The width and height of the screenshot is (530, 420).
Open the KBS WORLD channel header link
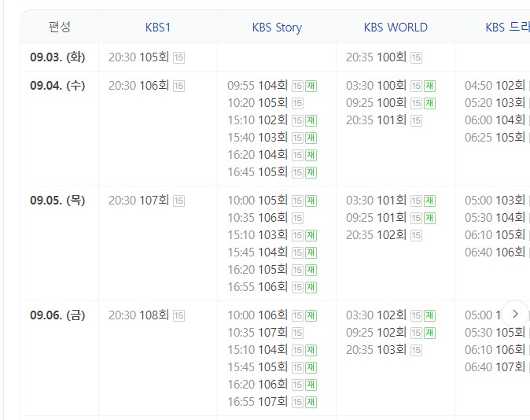point(396,28)
